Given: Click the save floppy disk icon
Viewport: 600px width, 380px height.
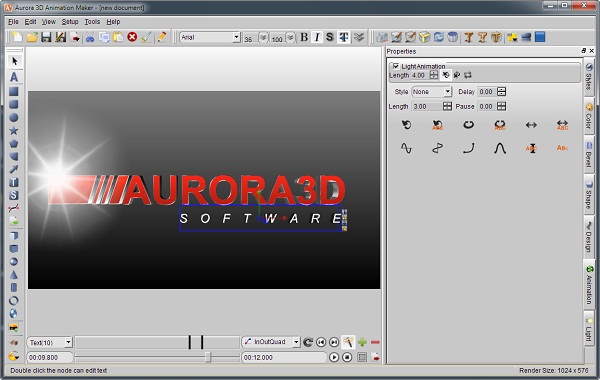Looking at the screenshot, I should [46, 37].
